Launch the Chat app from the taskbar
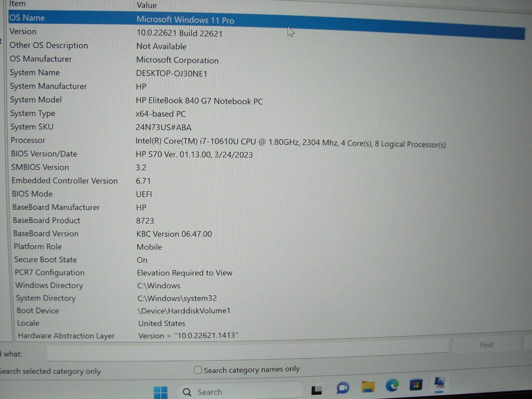 [342, 388]
